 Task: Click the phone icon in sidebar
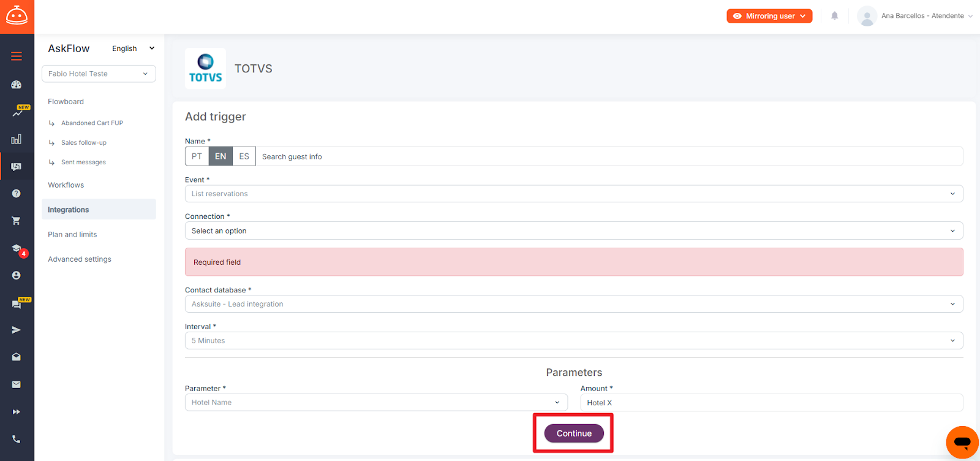point(17,439)
